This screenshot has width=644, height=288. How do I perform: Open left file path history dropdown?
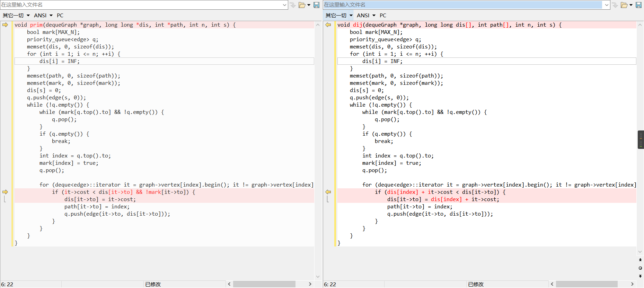point(284,5)
